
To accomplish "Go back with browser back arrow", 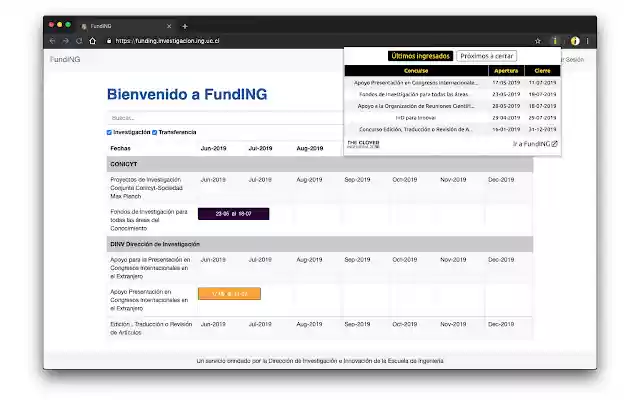I will pyautogui.click(x=52, y=41).
